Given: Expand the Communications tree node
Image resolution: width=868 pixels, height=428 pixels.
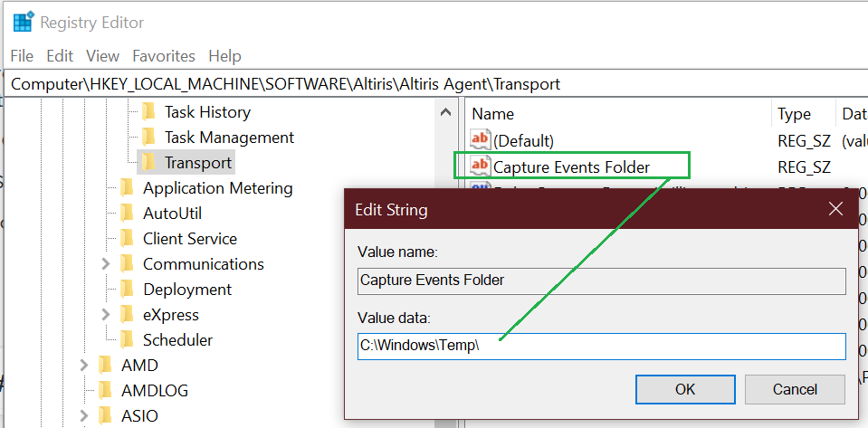Looking at the screenshot, I should (x=106, y=264).
